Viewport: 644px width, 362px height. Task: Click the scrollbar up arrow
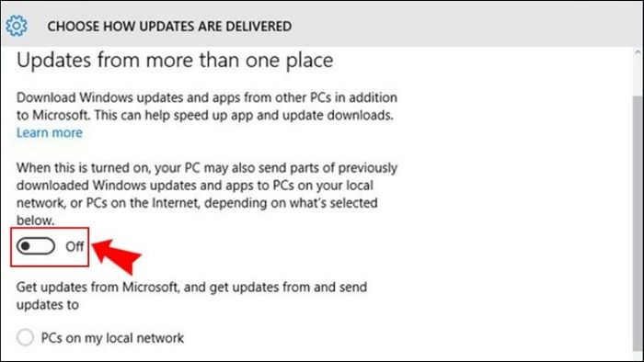tap(638, 52)
